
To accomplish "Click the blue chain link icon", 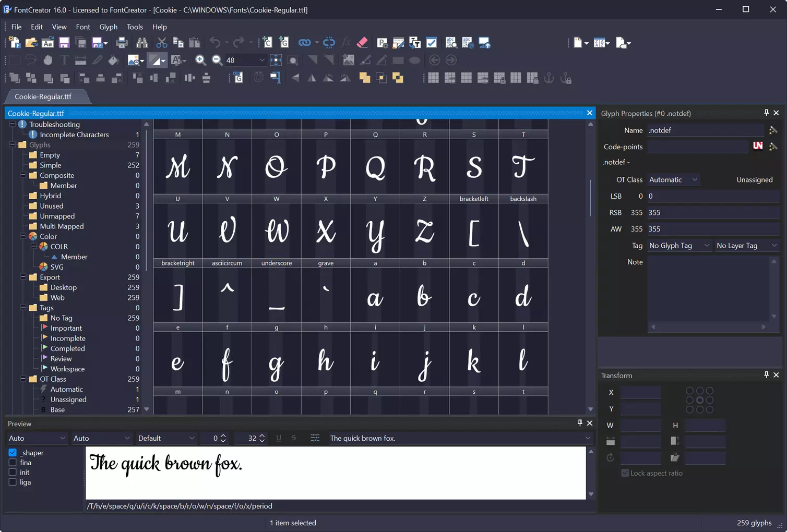I will [304, 43].
